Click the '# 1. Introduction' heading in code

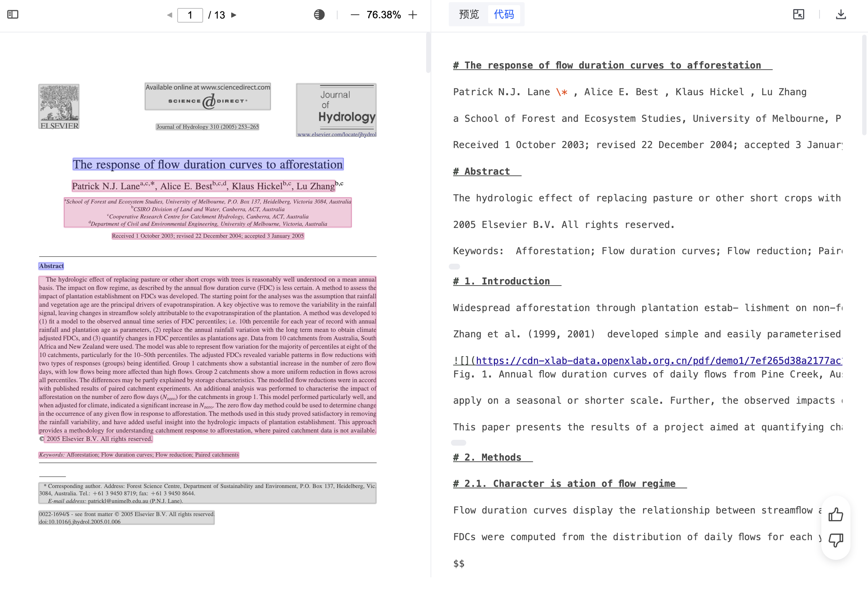tap(507, 281)
